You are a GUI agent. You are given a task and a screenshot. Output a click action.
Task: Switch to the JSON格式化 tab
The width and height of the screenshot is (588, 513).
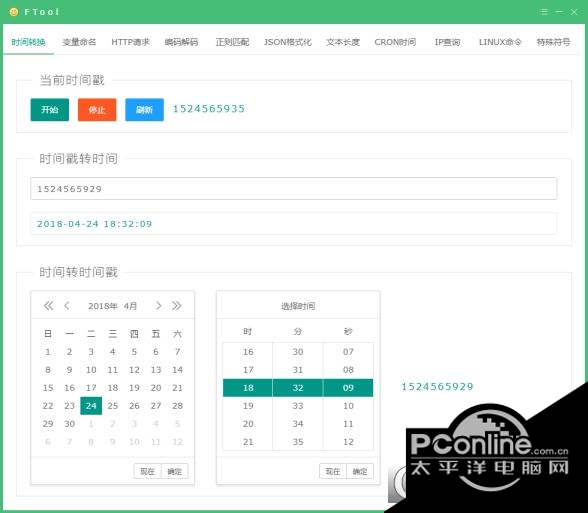coord(288,42)
